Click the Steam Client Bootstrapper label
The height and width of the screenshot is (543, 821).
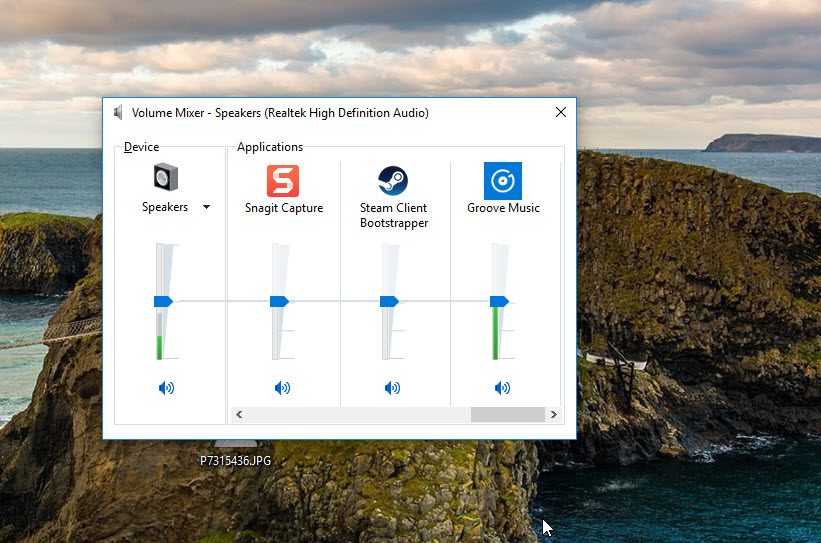point(394,215)
